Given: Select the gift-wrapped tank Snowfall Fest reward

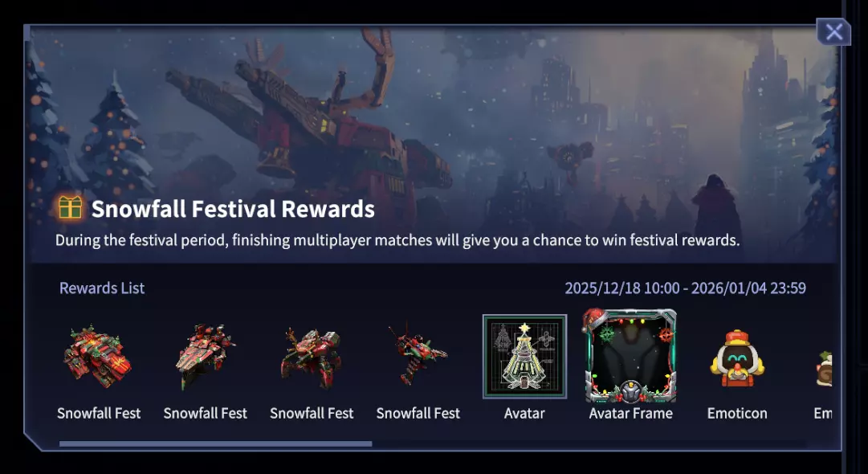Looking at the screenshot, I should tap(98, 355).
